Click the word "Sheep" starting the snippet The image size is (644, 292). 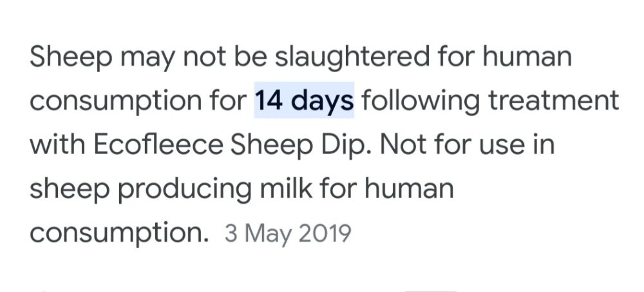click(71, 58)
